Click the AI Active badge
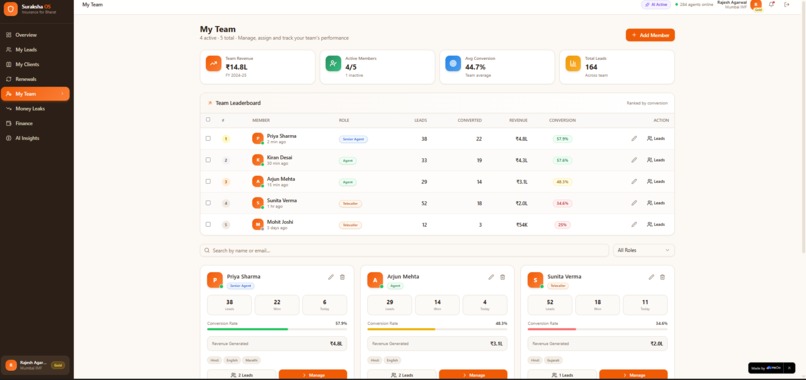The width and height of the screenshot is (806, 380). (x=655, y=5)
